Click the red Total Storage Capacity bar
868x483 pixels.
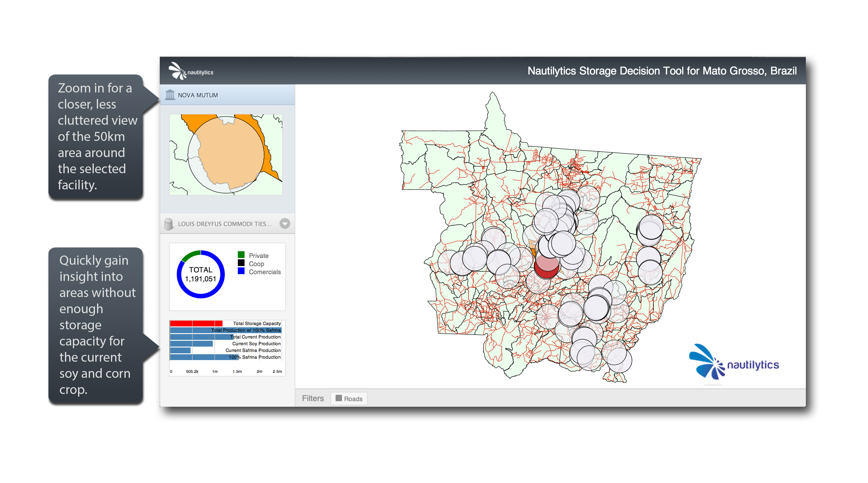click(196, 323)
